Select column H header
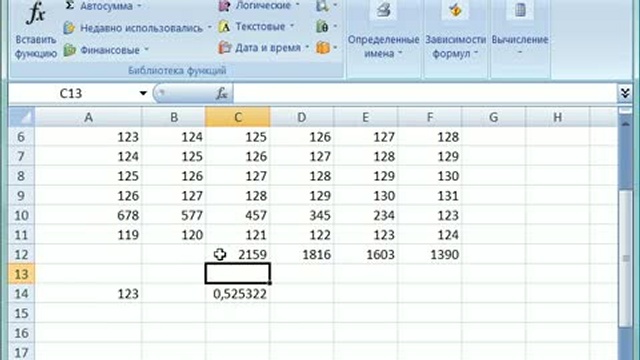Viewport: 640px width, 360px height. coord(558,117)
